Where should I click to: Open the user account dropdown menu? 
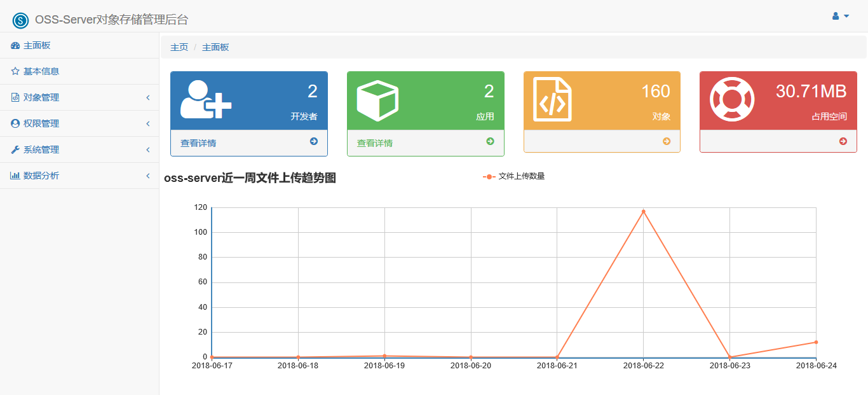click(840, 17)
